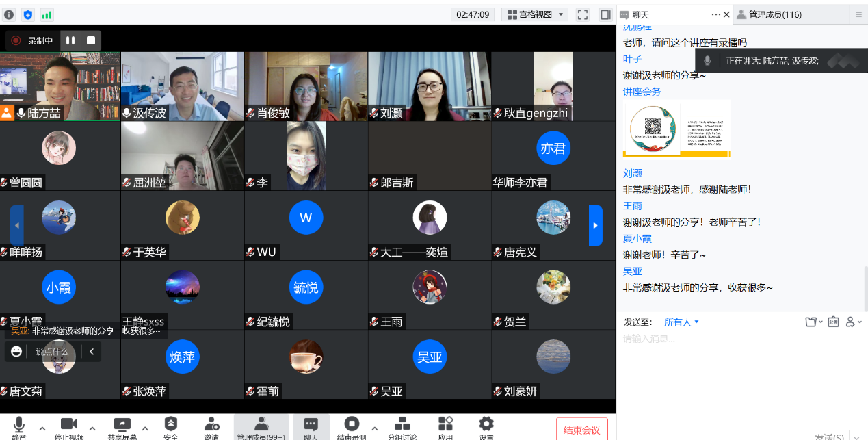868x440 pixels.
Task: Click the End Meeting (结束会议) button
Action: click(581, 430)
